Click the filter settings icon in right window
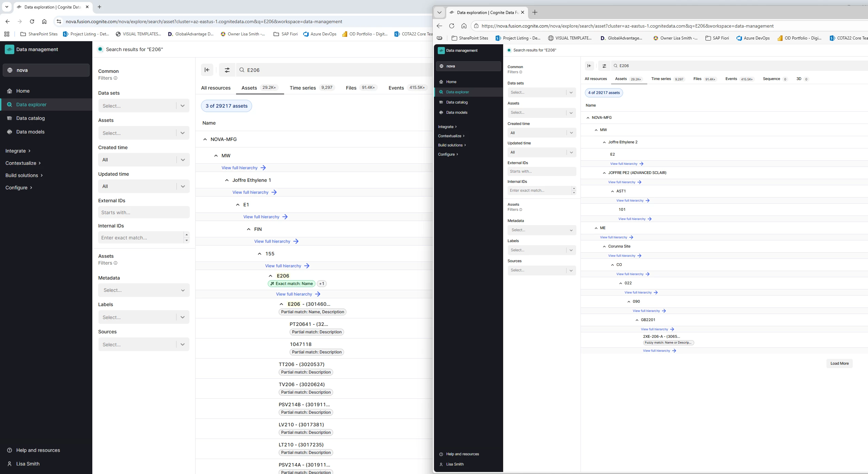The image size is (868, 474). click(604, 66)
